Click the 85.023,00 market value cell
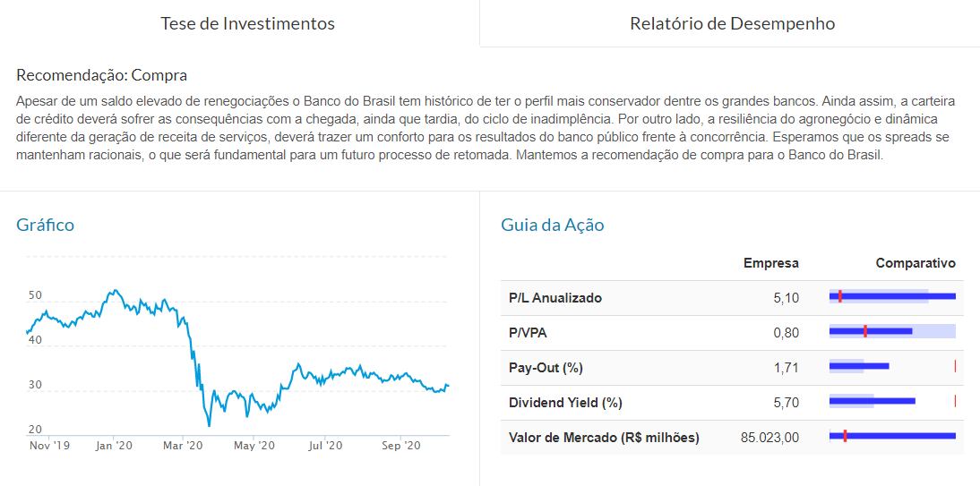 pyautogui.click(x=769, y=438)
